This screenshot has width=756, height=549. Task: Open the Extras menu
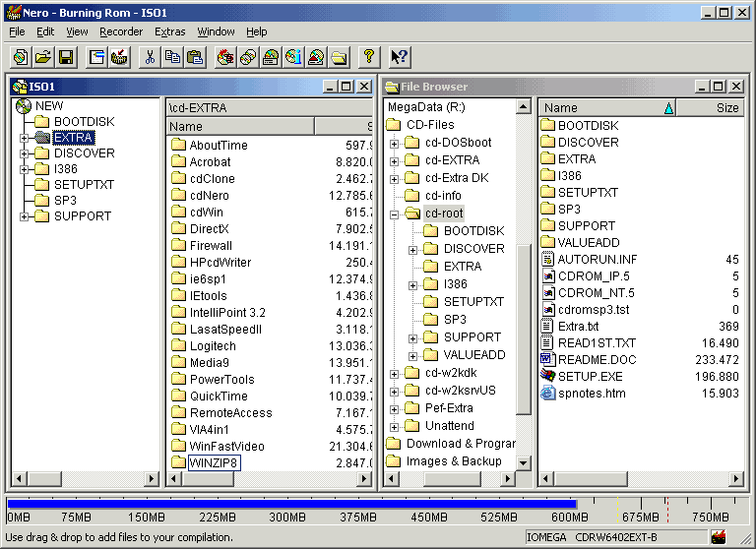point(169,31)
